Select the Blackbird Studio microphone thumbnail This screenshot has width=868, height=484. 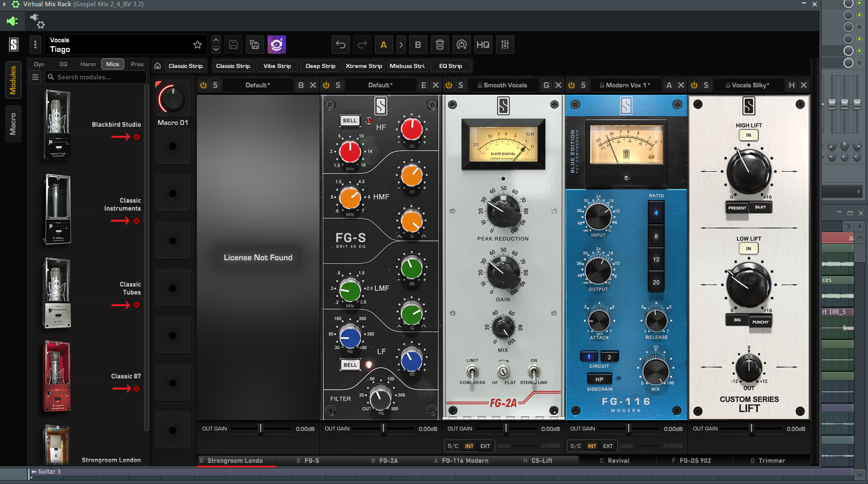[57, 125]
